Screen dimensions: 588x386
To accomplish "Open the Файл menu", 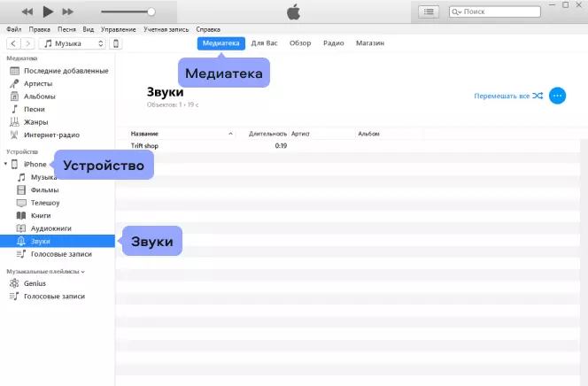I will pyautogui.click(x=14, y=29).
